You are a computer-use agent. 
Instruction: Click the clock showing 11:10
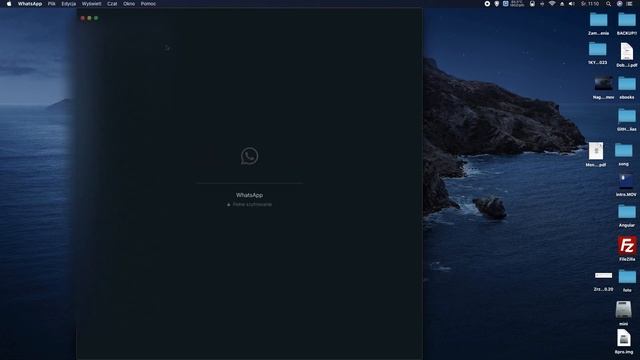[x=590, y=4]
